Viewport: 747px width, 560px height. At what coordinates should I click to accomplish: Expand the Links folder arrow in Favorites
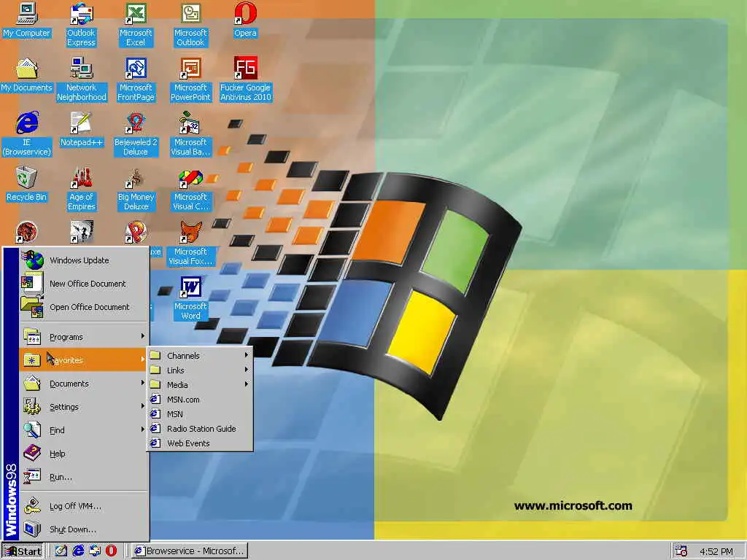click(x=247, y=370)
